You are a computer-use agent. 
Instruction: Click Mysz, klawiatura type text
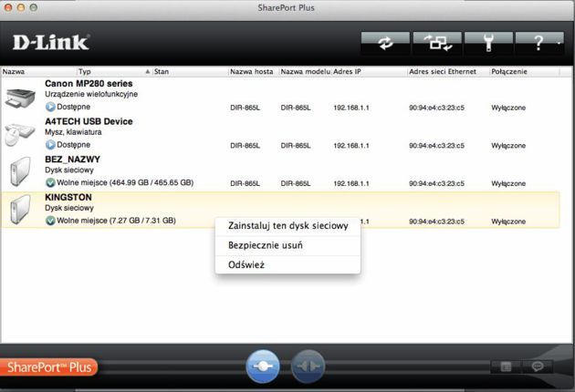(73, 132)
